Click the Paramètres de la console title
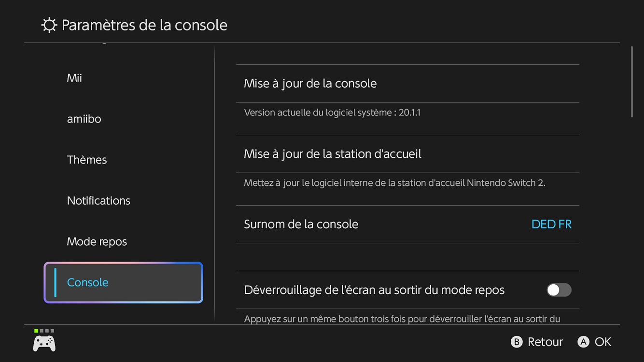644x362 pixels. coord(144,25)
